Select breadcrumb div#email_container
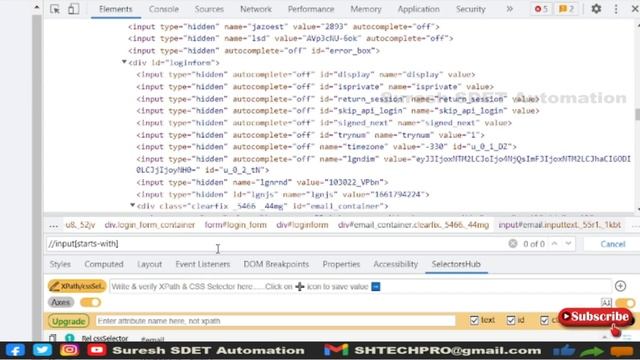Viewport: 640px width, 360px height. 413,225
